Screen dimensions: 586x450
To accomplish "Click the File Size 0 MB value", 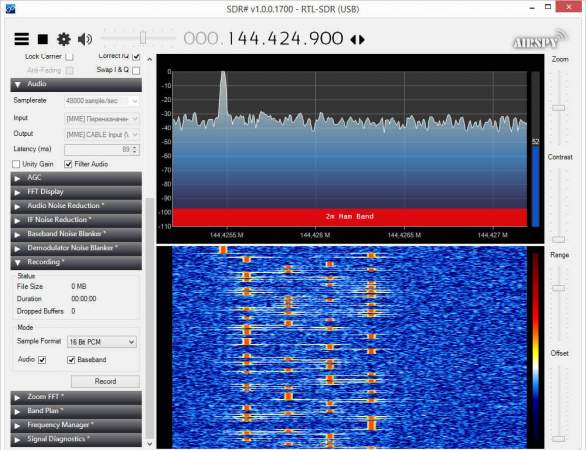I will pyautogui.click(x=79, y=287).
